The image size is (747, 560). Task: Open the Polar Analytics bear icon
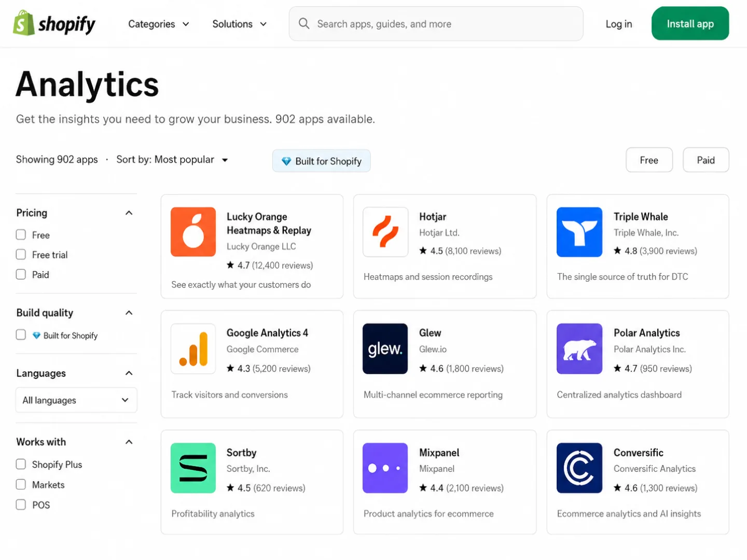[x=579, y=349]
